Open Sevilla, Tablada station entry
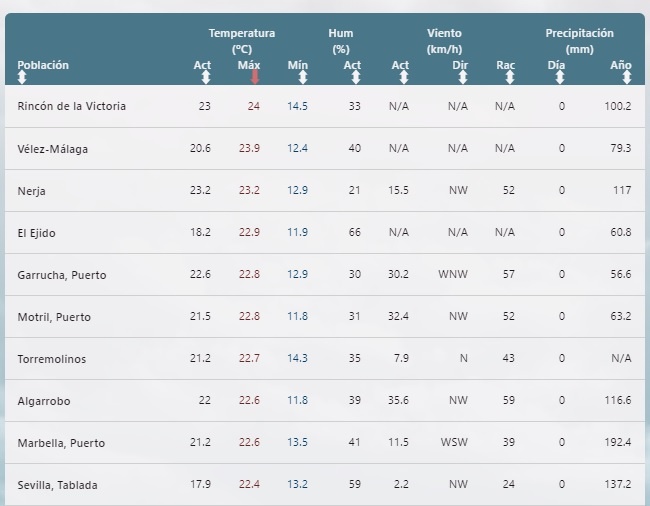 [58, 485]
